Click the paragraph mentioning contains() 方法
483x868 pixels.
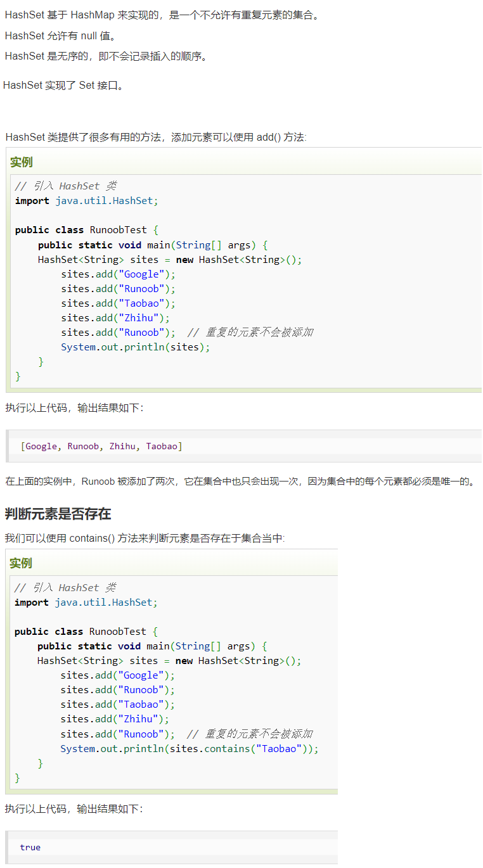(x=145, y=539)
